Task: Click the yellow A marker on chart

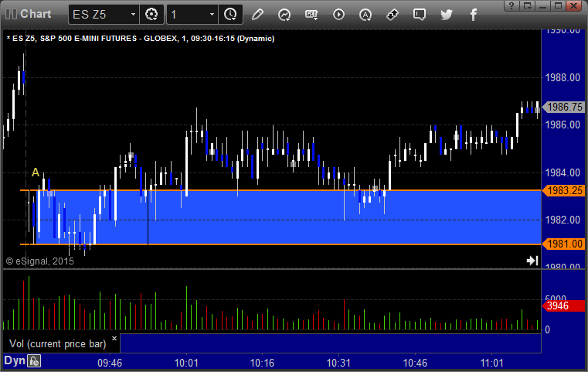Action: point(36,172)
